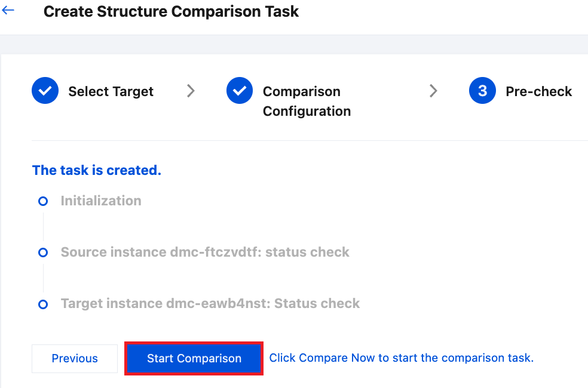Image resolution: width=588 pixels, height=388 pixels.
Task: Click the Create Structure Comparison Task title
Action: point(171,11)
